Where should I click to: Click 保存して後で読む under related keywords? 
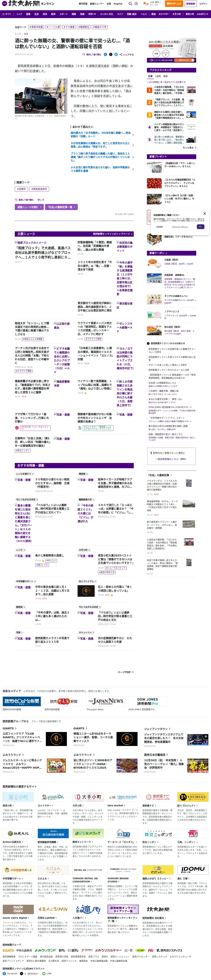(x=24, y=200)
